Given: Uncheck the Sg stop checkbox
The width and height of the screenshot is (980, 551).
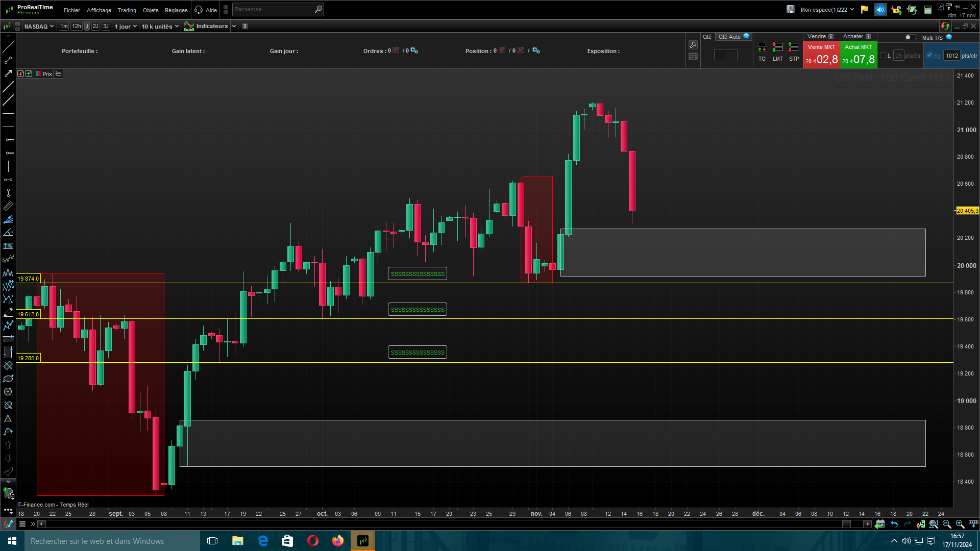Looking at the screenshot, I should point(929,56).
